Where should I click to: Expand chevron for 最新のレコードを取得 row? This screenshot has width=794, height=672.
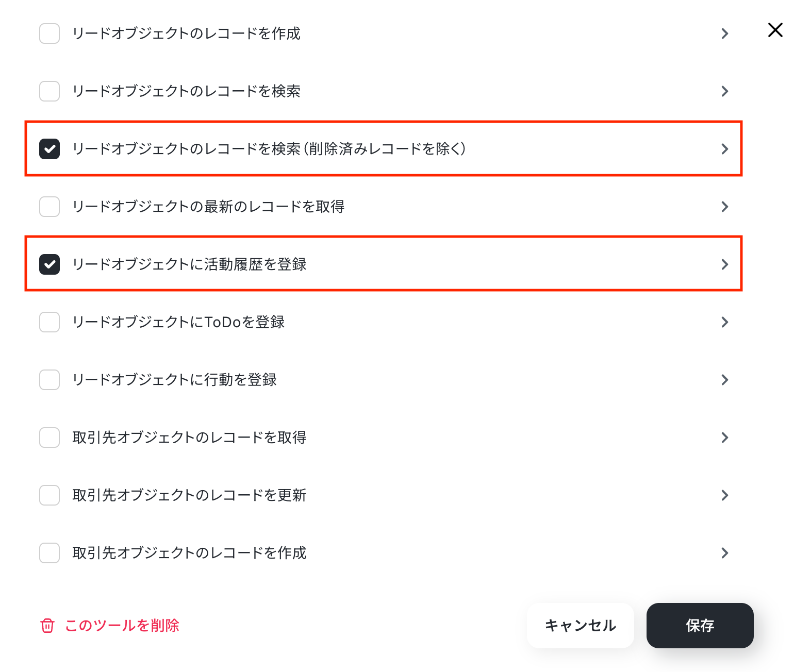tap(725, 207)
